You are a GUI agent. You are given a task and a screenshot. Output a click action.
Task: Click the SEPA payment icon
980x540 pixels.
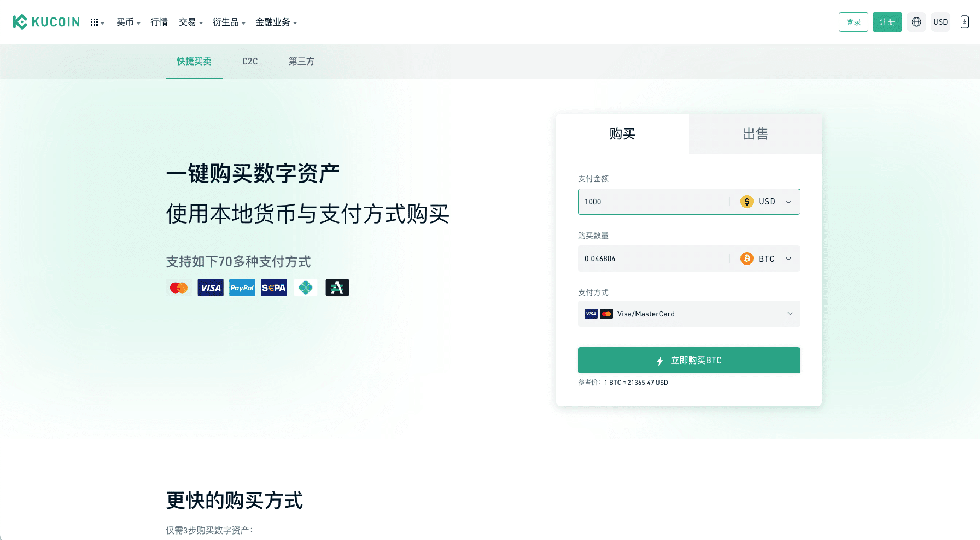(273, 287)
